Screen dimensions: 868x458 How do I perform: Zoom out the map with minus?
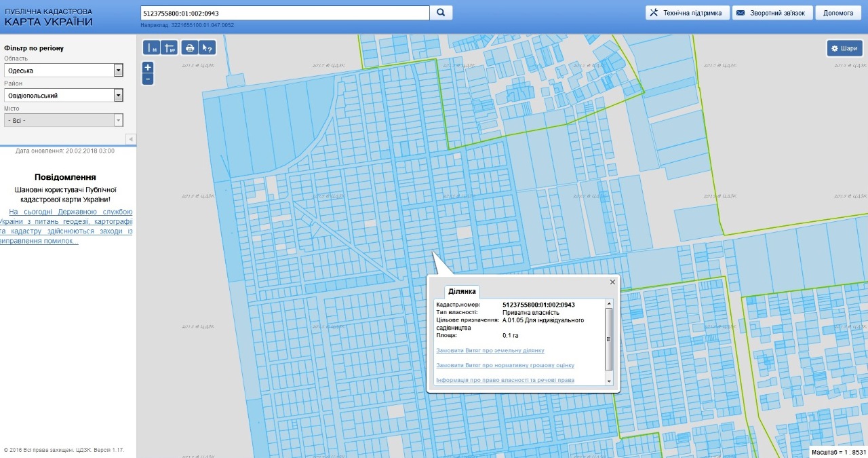coord(148,79)
